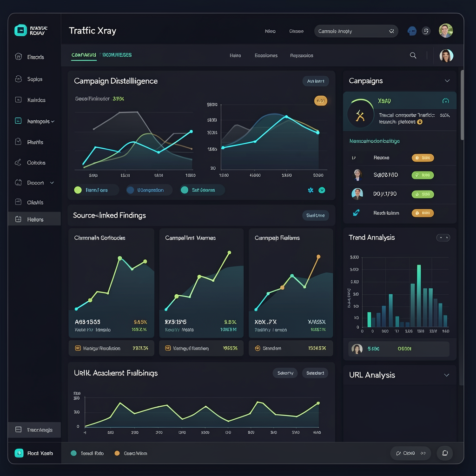Collapse the Canpaigns panel chevron
476x476 pixels.
(447, 81)
